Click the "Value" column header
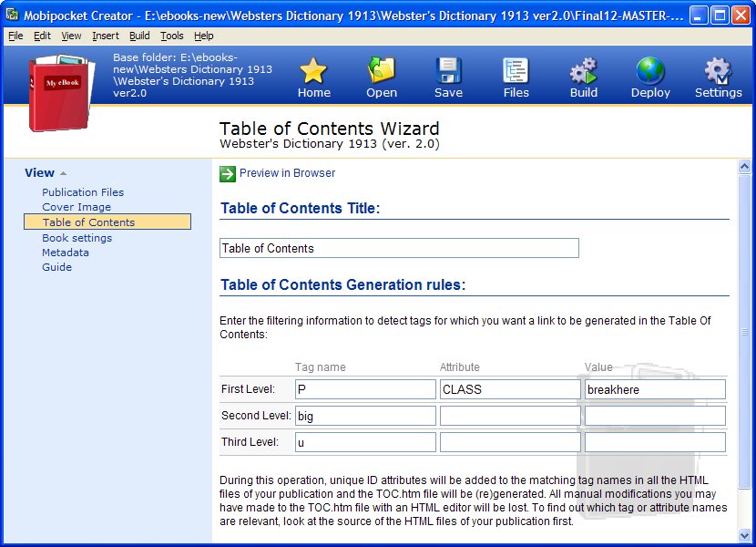Screen dimensions: 756x547 pyautogui.click(x=598, y=366)
